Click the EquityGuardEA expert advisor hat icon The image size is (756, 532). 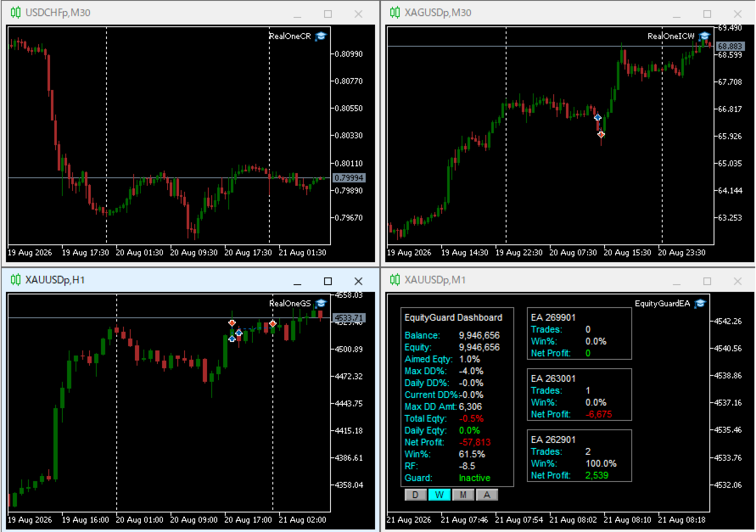(700, 304)
